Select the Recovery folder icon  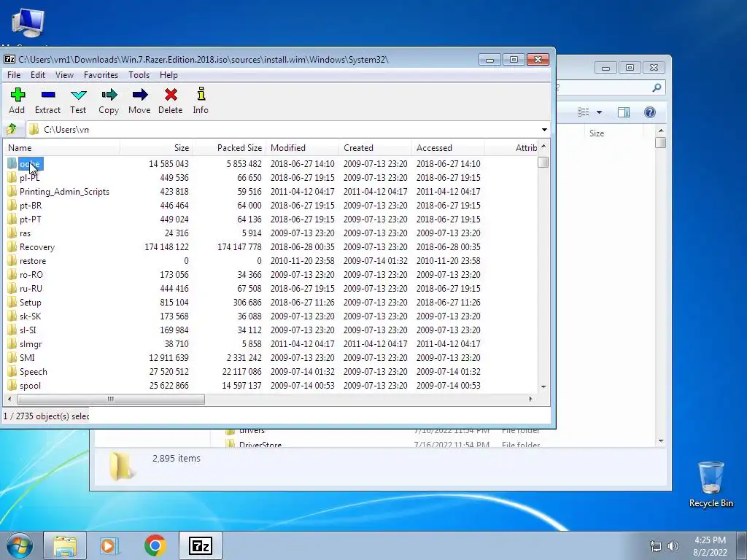[12, 246]
